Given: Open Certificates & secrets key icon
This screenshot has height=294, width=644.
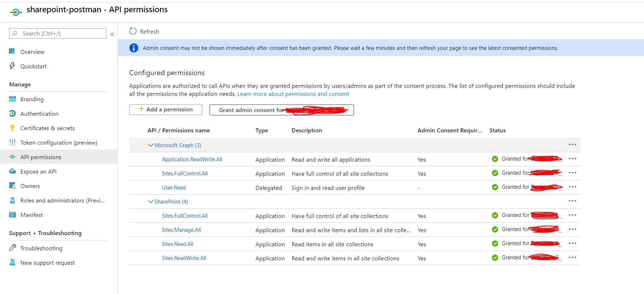Looking at the screenshot, I should click(x=12, y=128).
